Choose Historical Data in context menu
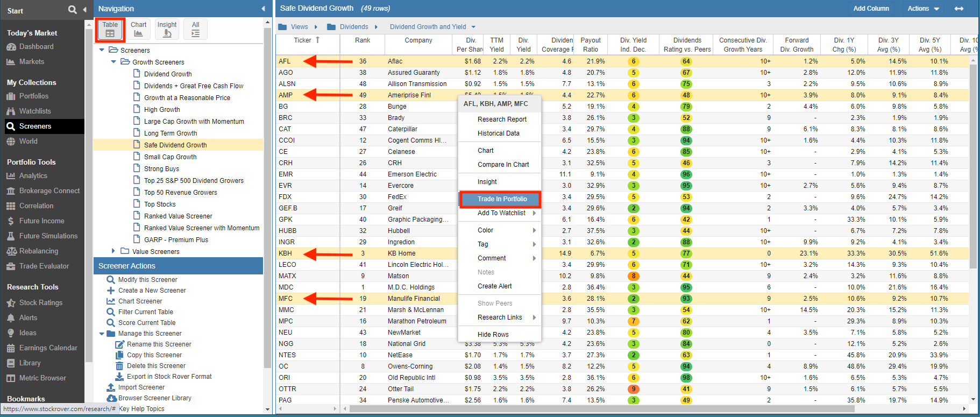 point(500,133)
